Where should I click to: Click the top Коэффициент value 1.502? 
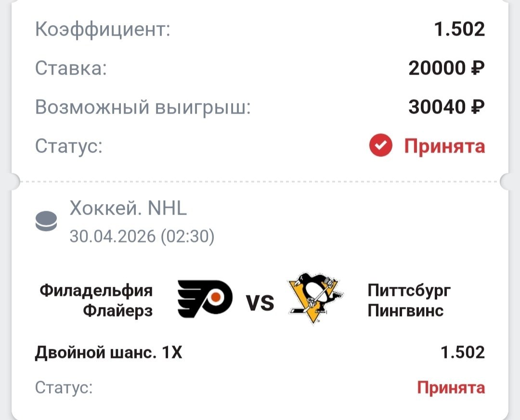coord(459,29)
